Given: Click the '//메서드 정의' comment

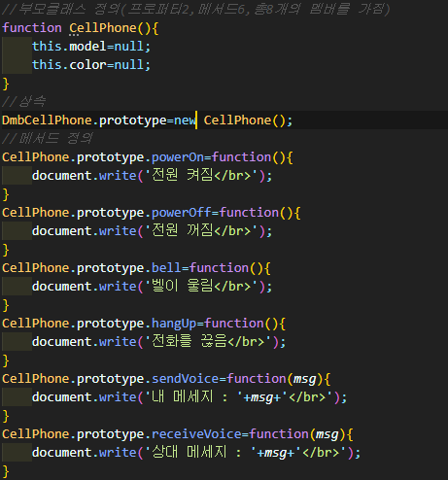Looking at the screenshot, I should [47, 139].
